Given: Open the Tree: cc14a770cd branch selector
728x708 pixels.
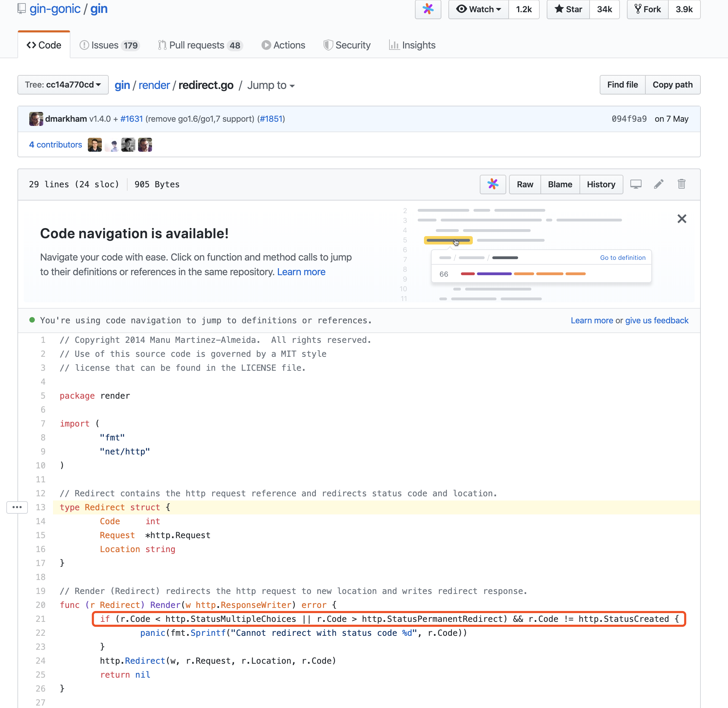Looking at the screenshot, I should click(x=62, y=85).
